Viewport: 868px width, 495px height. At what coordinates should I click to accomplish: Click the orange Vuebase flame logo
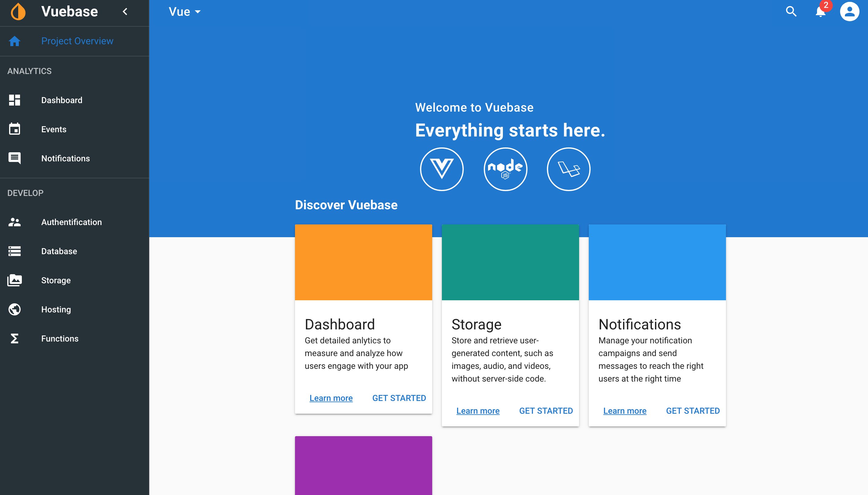[19, 12]
